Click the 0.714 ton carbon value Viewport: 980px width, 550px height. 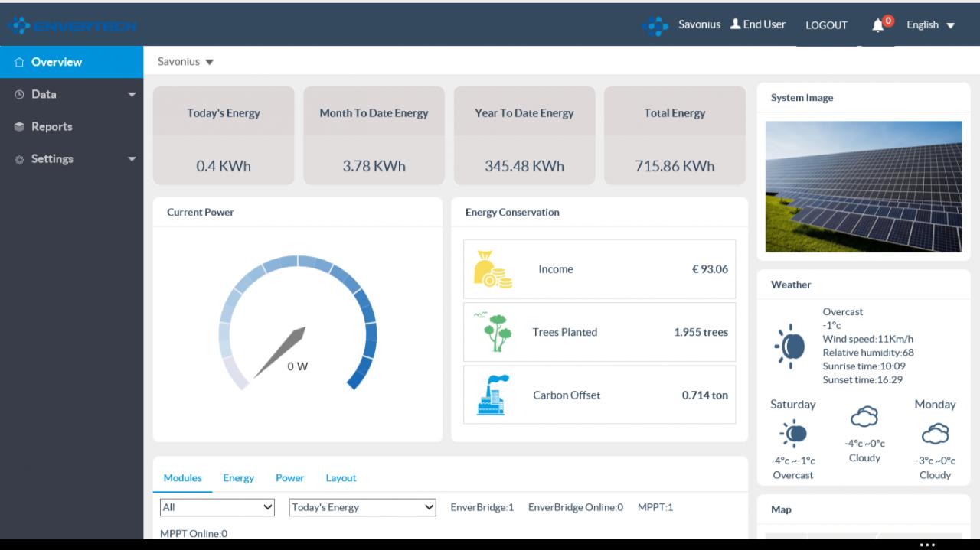(x=705, y=395)
